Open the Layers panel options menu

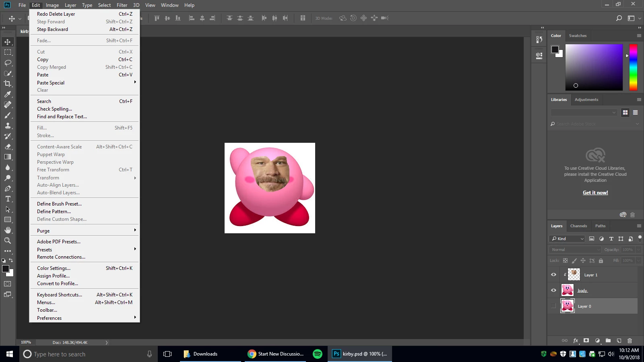[x=639, y=226]
